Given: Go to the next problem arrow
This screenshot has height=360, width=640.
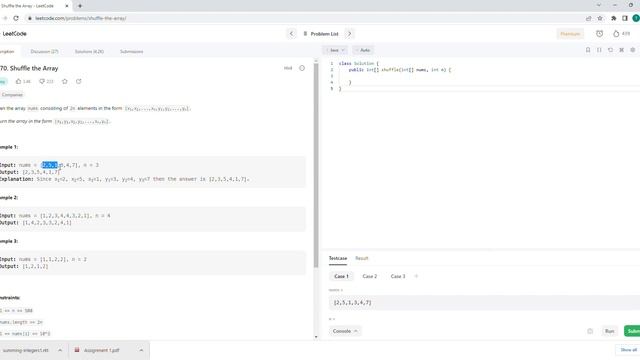Looking at the screenshot, I should click(349, 34).
